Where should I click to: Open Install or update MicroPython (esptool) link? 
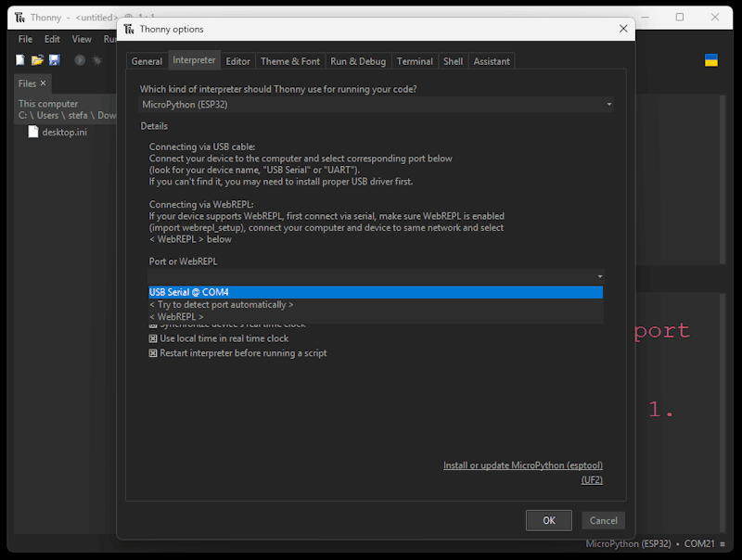pos(523,465)
